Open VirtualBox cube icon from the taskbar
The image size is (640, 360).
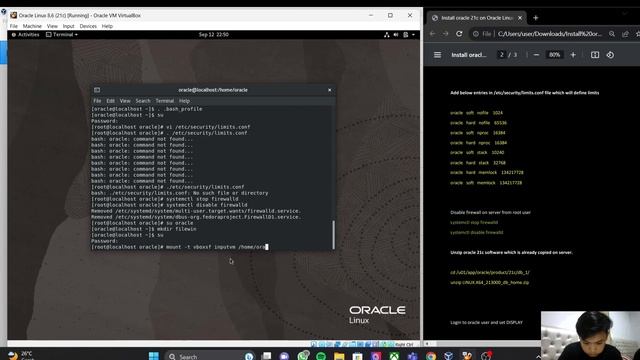coord(449,356)
